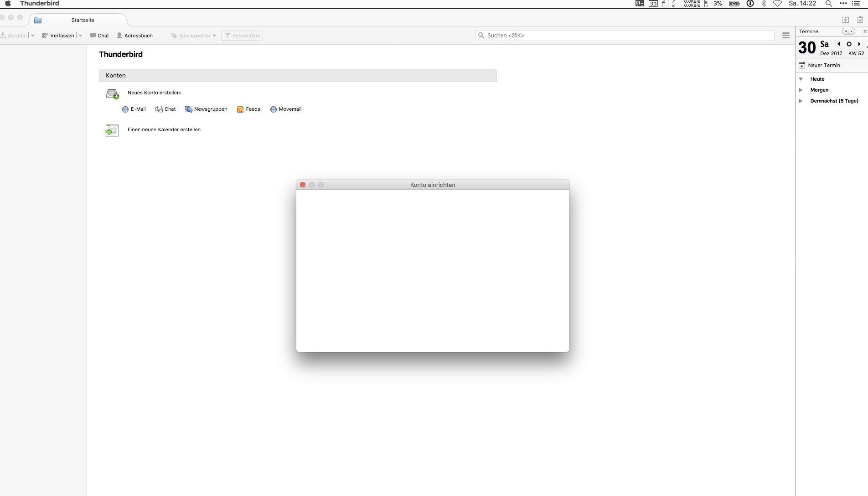Image resolution: width=868 pixels, height=496 pixels.
Task: Jump to today with the circle icon
Action: click(x=849, y=44)
